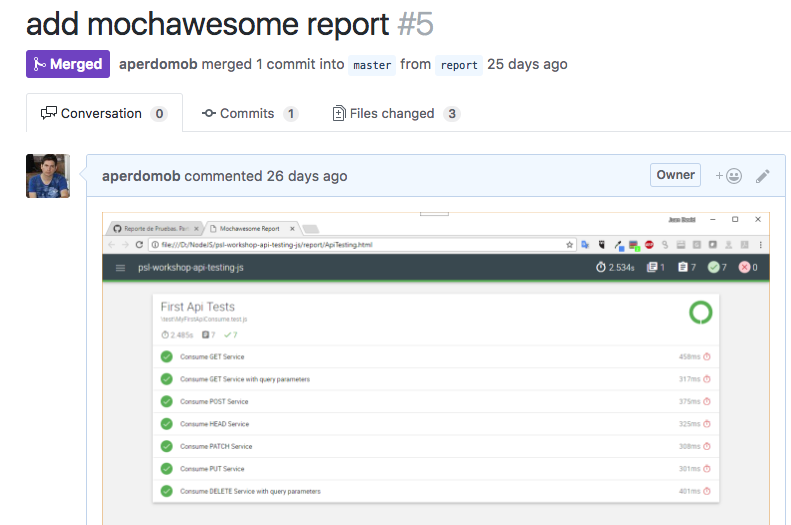Click the red failed count icon

(744, 267)
